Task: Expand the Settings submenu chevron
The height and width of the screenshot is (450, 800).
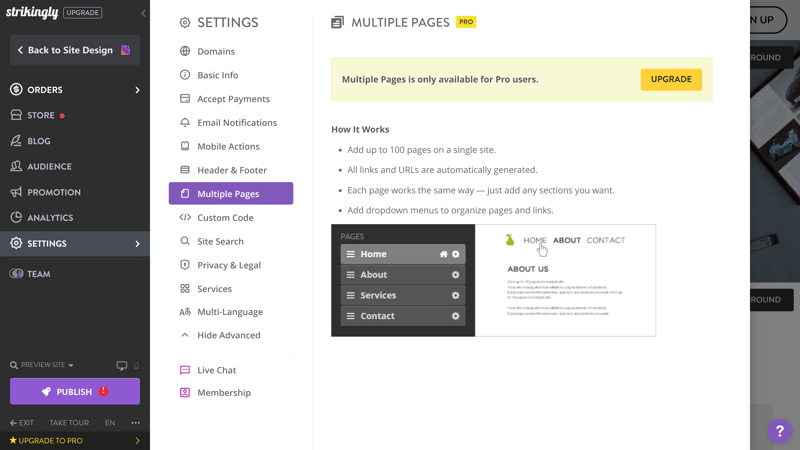Action: click(137, 244)
